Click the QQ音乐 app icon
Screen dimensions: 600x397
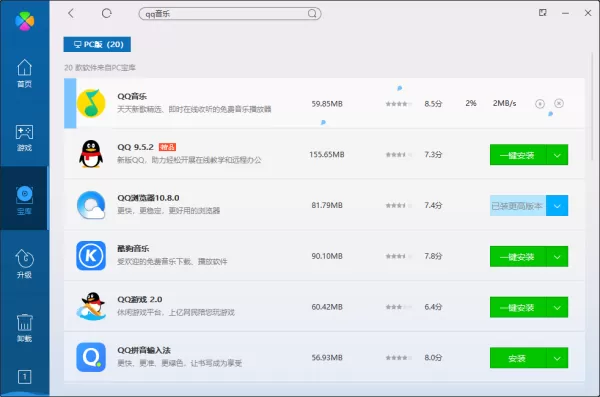point(91,103)
